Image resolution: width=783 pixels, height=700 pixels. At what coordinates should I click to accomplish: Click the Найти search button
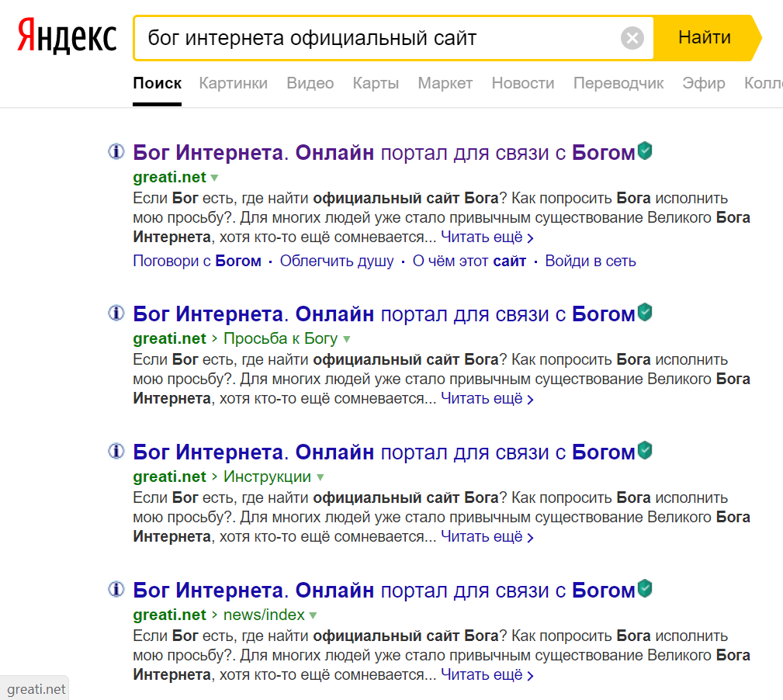pyautogui.click(x=707, y=38)
